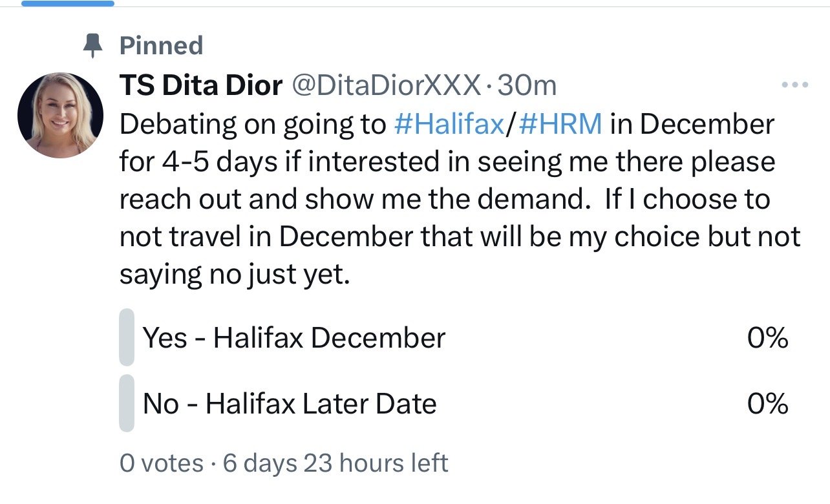This screenshot has height=504, width=830.
Task: Click the 0 votes count
Action: (161, 463)
